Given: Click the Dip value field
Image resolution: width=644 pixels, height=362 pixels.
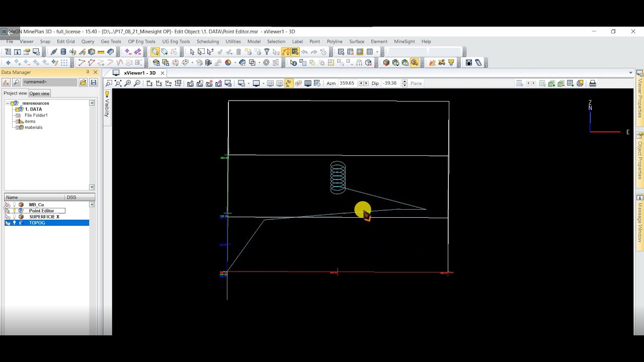Looking at the screenshot, I should coord(390,83).
